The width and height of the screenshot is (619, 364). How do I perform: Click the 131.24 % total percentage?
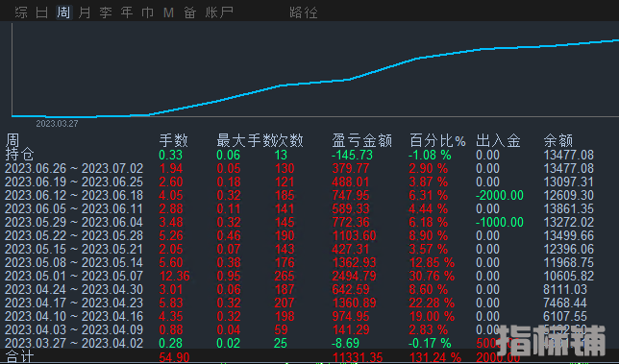click(435, 357)
